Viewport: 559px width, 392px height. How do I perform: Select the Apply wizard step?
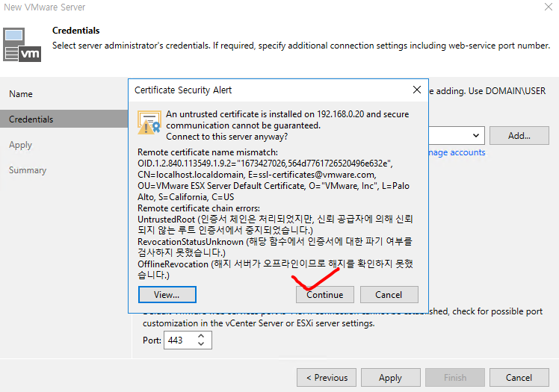20,145
